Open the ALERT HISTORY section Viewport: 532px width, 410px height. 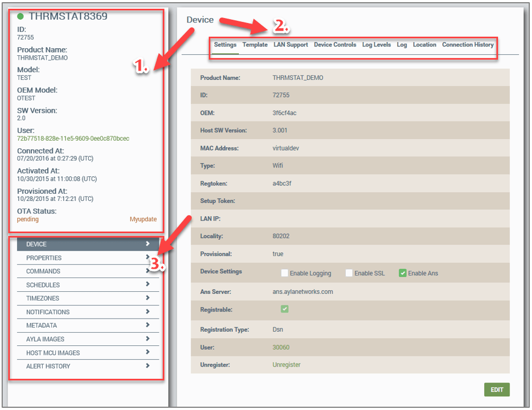(88, 366)
